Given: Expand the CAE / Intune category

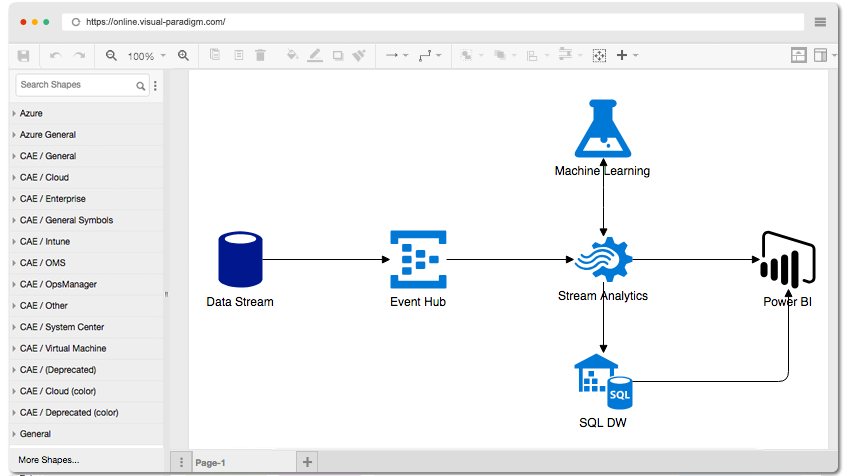Looking at the screenshot, I should [87, 242].
